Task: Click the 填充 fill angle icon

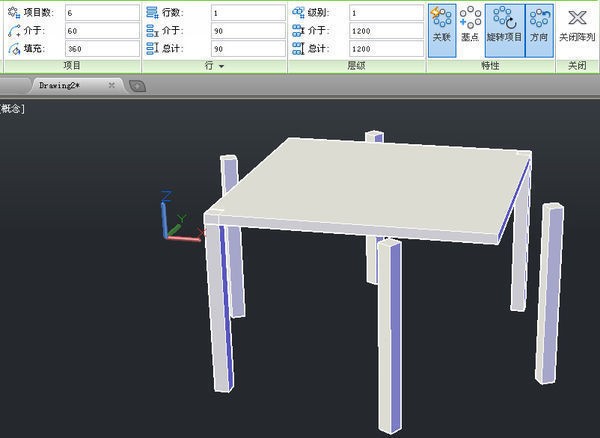Action: click(x=11, y=48)
